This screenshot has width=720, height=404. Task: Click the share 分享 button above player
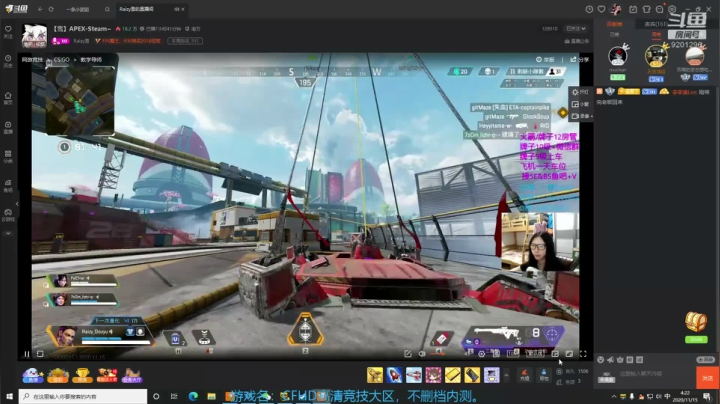(579, 60)
